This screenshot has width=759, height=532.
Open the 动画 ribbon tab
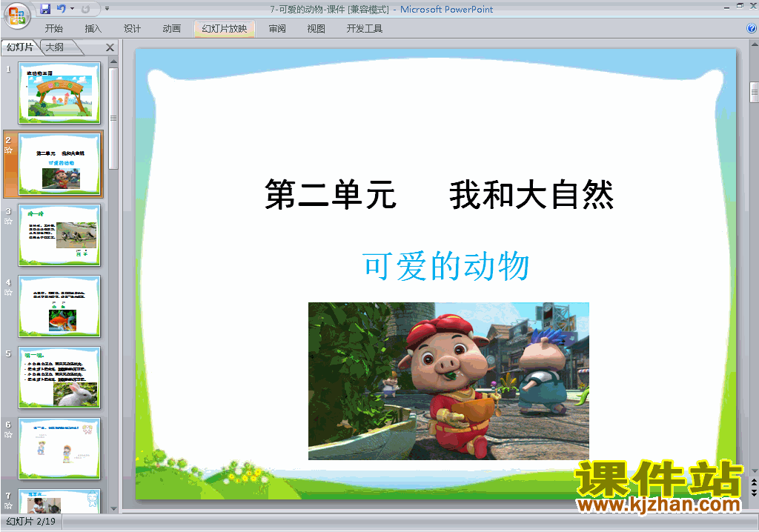(x=171, y=29)
